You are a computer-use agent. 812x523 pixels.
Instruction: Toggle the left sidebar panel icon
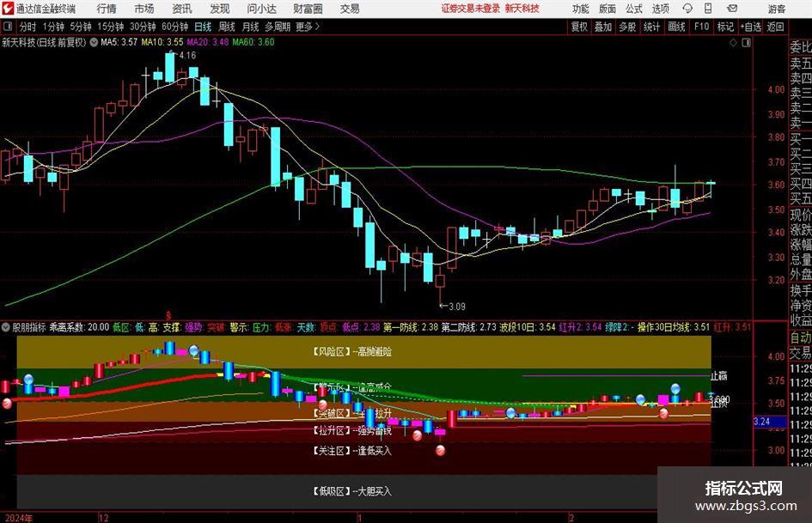click(x=8, y=27)
